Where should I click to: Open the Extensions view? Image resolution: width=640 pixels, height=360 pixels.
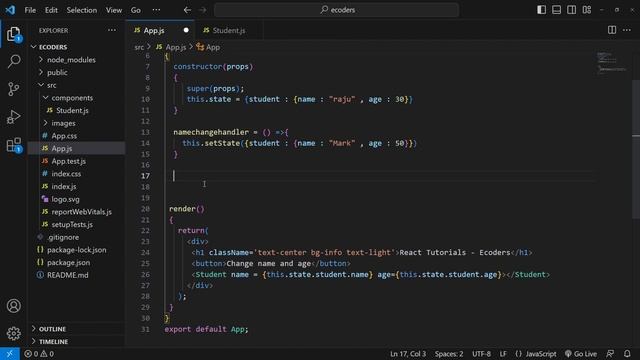(x=13, y=144)
